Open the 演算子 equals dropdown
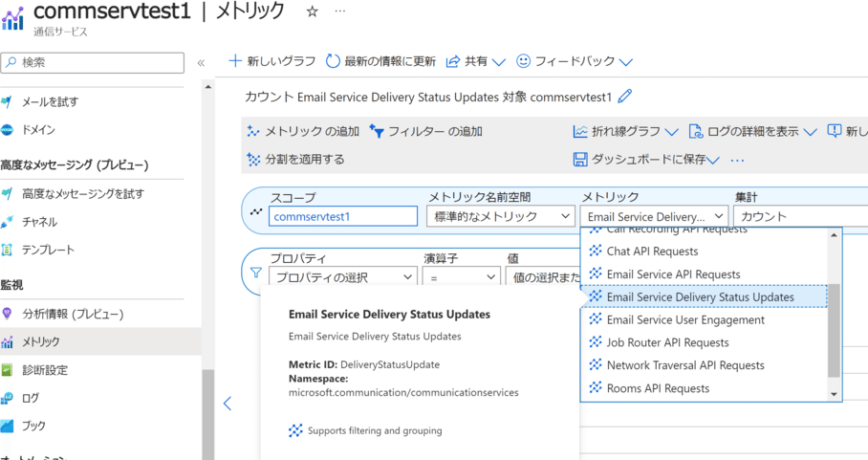Screen dimensions: 868x460 coord(461,276)
